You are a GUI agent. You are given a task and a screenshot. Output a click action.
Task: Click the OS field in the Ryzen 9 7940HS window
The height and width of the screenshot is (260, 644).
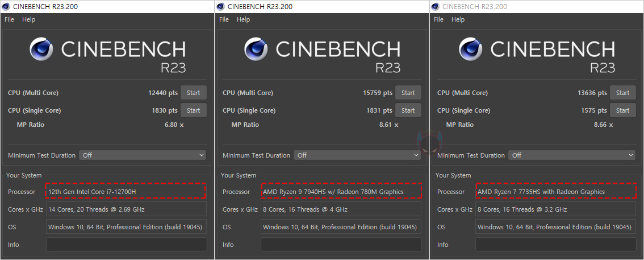[x=341, y=226]
